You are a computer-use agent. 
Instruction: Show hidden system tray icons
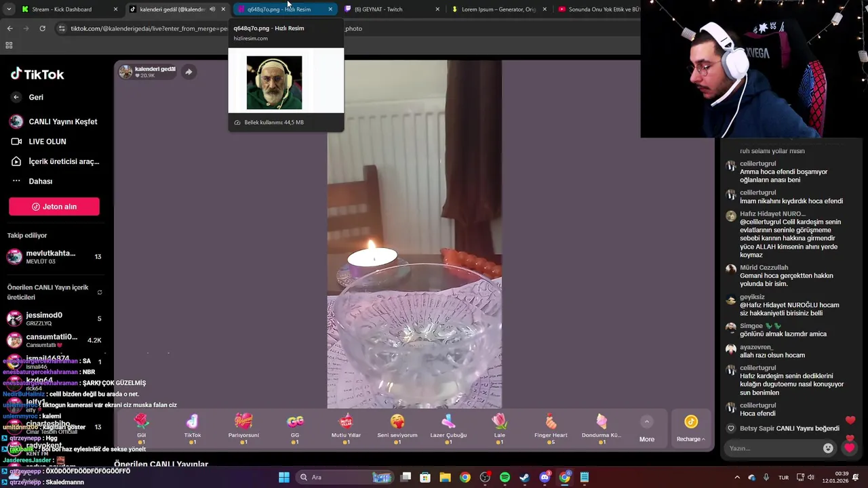coord(737,477)
